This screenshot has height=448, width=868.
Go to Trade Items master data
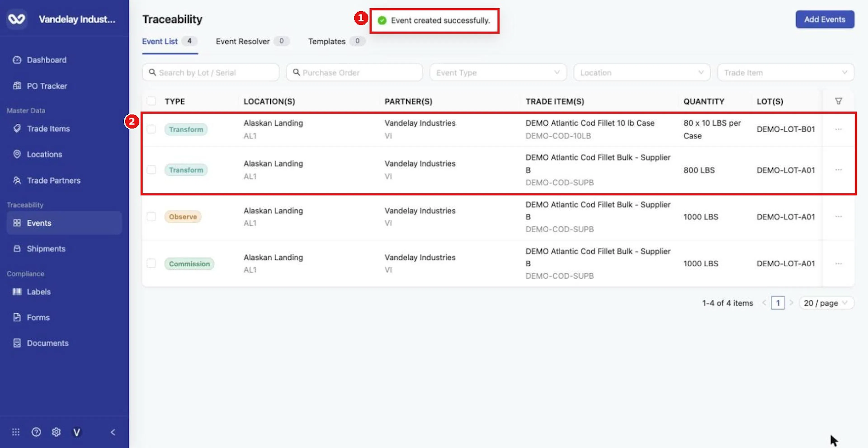(x=48, y=128)
